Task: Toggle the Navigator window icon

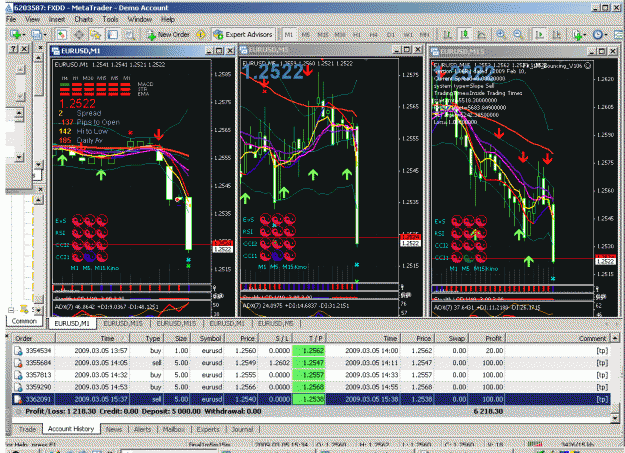Action: (95, 35)
